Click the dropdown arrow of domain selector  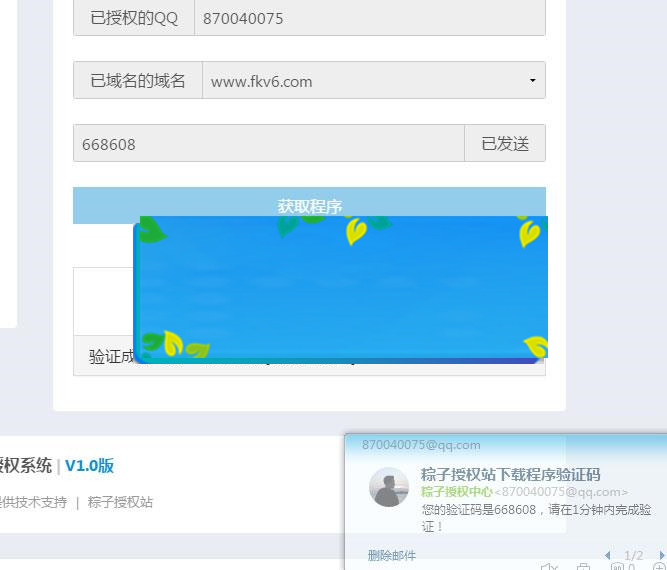tap(532, 81)
